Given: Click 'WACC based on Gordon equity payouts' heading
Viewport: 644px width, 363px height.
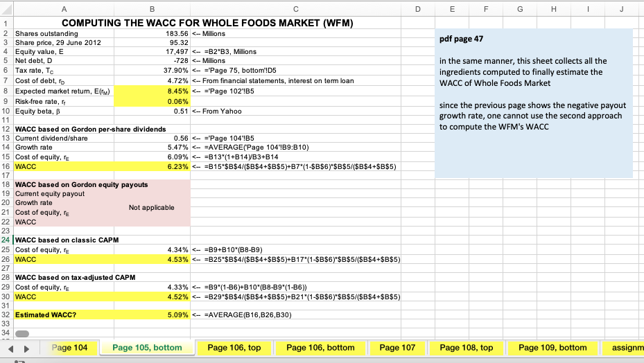Looking at the screenshot, I should tap(81, 184).
